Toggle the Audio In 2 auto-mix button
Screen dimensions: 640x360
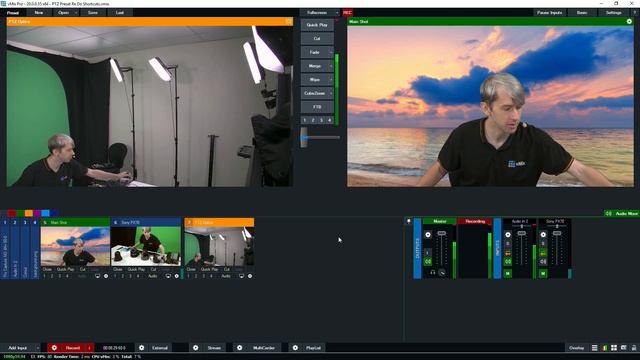pyautogui.click(x=508, y=253)
